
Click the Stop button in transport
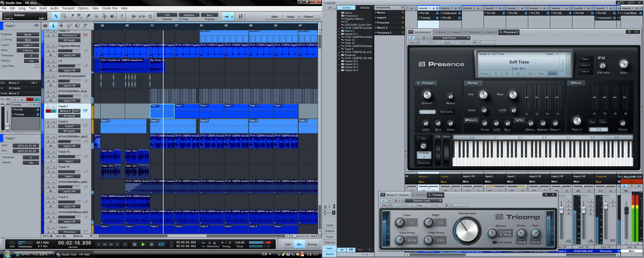click(x=134, y=244)
